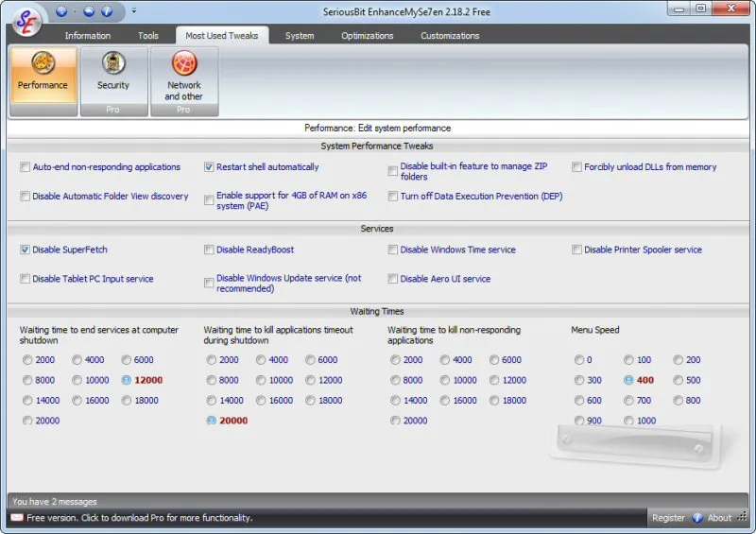Image resolution: width=756 pixels, height=534 pixels.
Task: Set Menu Speed to 0
Action: tap(579, 360)
